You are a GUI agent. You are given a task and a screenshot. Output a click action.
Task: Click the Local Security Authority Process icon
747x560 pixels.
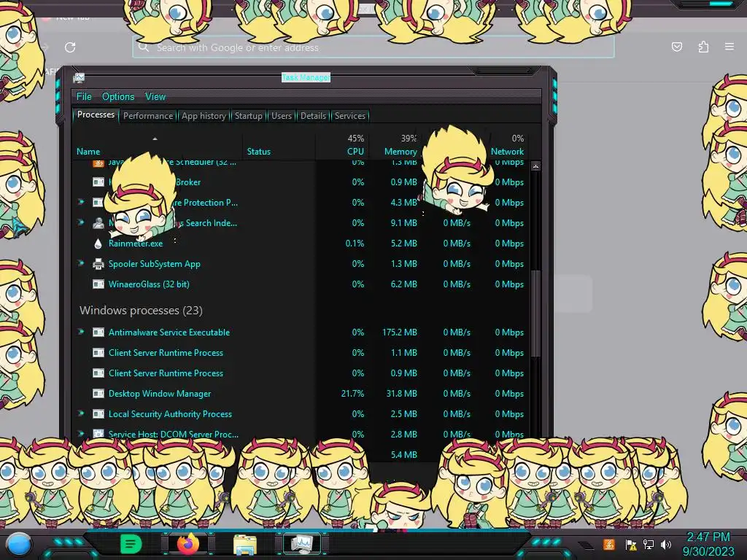[98, 414]
